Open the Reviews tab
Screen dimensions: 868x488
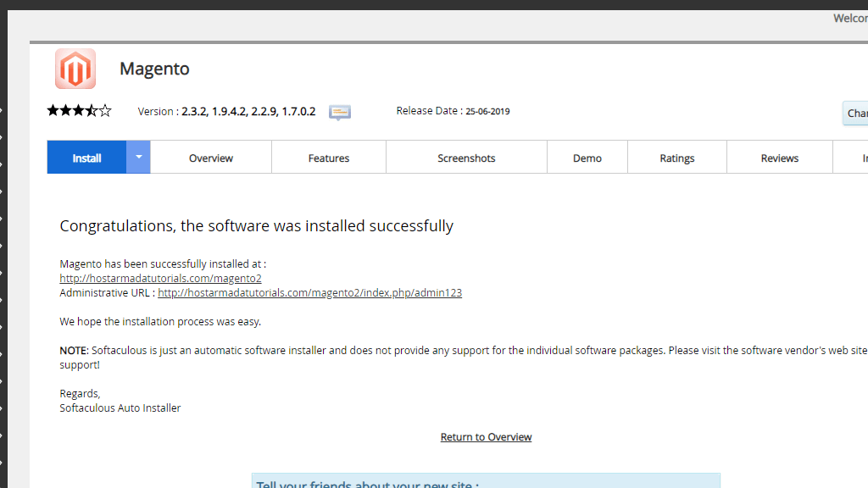click(779, 158)
